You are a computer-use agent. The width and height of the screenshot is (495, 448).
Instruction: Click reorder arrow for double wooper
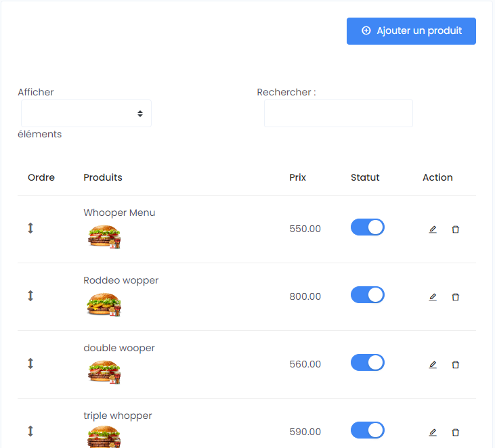click(x=30, y=363)
